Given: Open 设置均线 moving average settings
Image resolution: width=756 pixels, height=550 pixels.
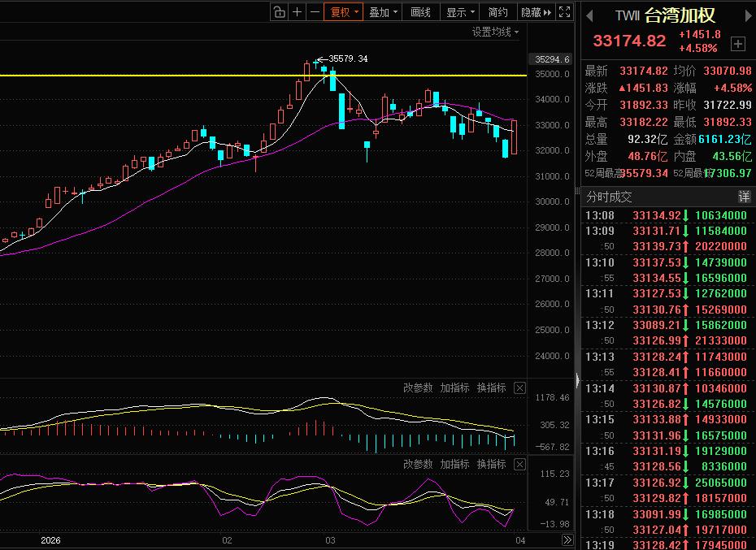Looking at the screenshot, I should click(495, 32).
